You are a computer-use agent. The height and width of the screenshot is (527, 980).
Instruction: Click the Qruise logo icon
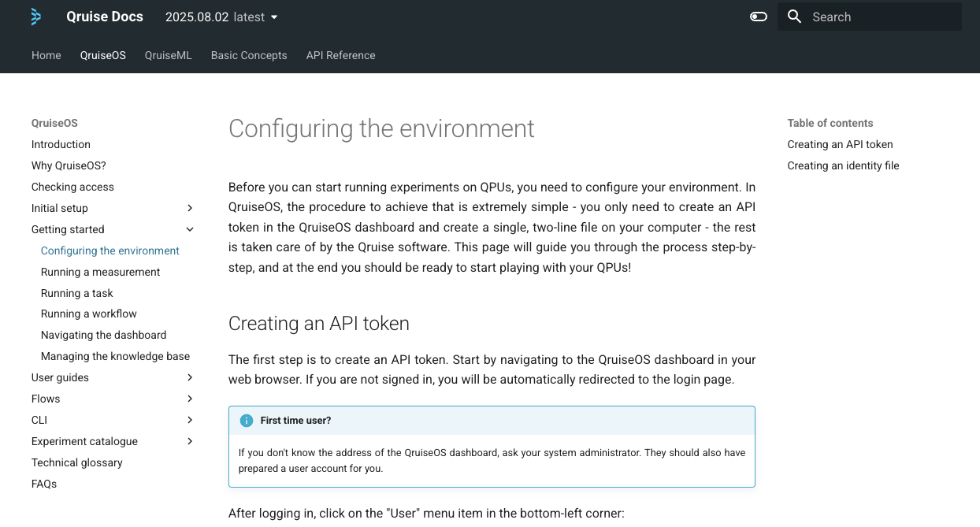(35, 17)
